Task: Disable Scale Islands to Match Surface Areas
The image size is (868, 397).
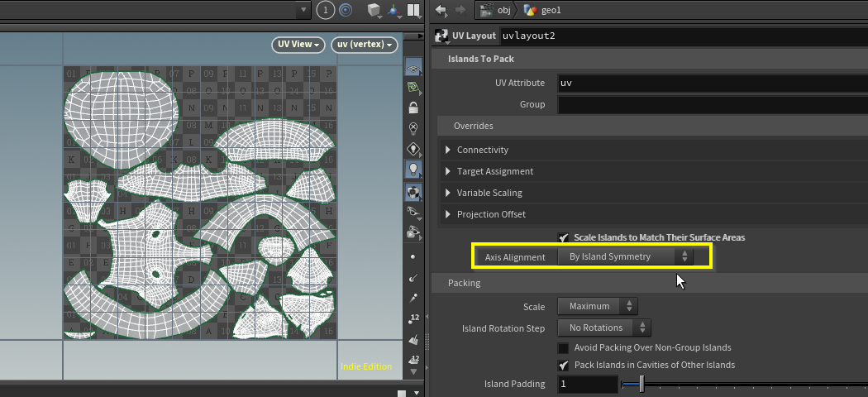Action: (x=564, y=237)
